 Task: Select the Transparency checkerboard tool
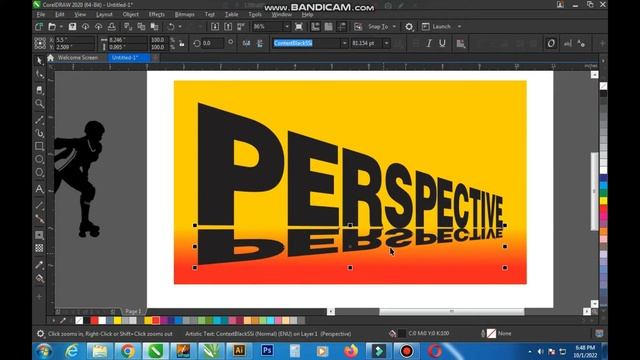click(39, 248)
